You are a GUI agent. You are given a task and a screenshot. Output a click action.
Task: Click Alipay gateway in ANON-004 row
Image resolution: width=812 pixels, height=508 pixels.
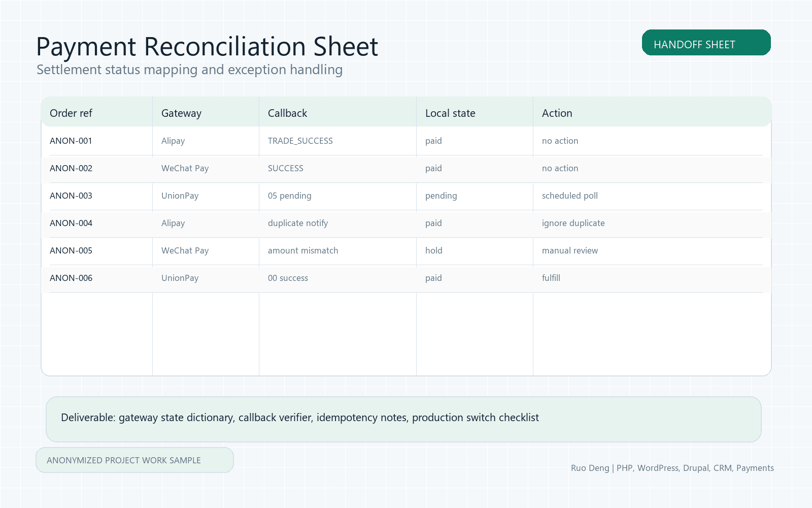click(x=173, y=224)
